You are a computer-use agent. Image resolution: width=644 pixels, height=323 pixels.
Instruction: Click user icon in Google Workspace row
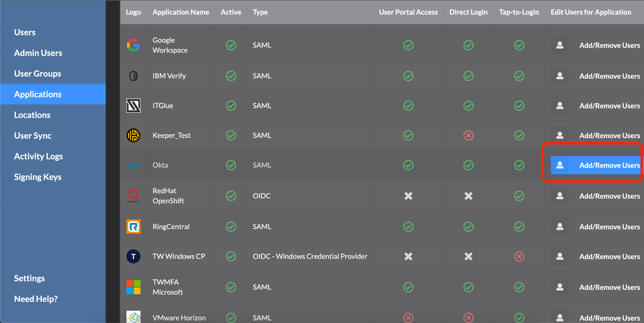point(560,45)
